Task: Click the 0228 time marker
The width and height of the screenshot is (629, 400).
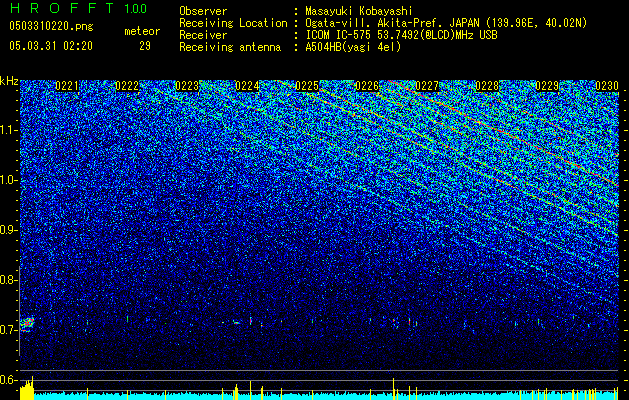Action: (487, 86)
